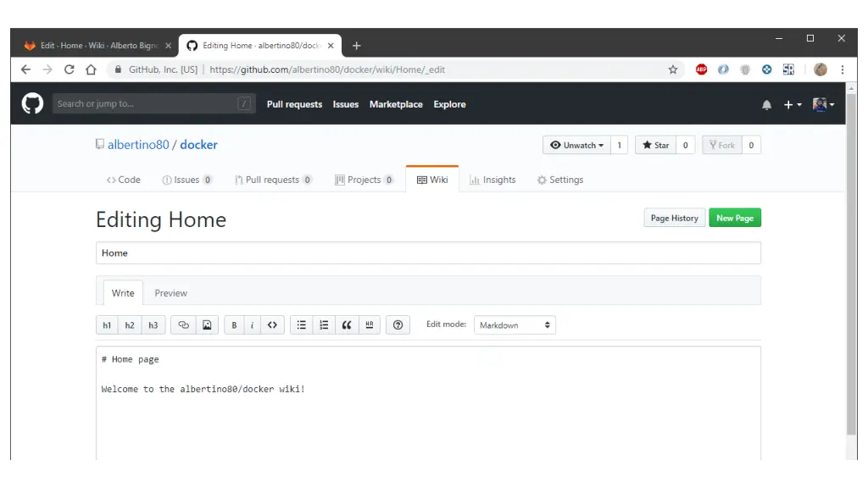Image resolution: width=868 pixels, height=488 pixels.
Task: Open the Projects tab
Action: point(364,180)
